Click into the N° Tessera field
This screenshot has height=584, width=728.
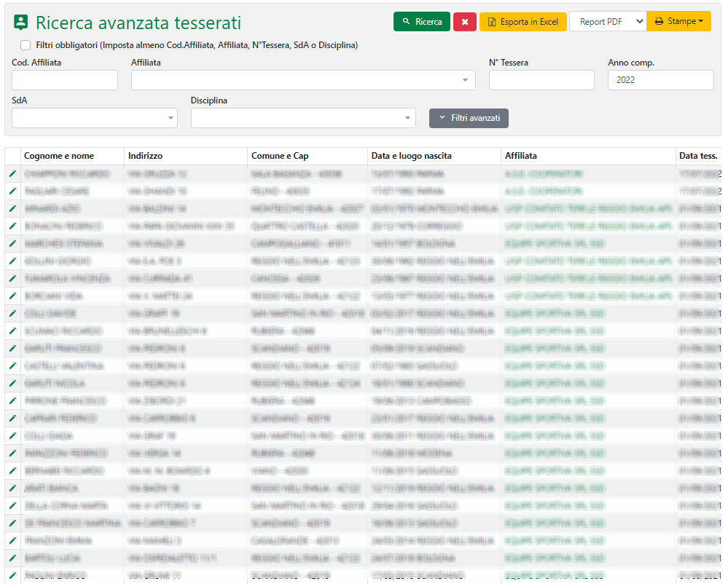(541, 80)
